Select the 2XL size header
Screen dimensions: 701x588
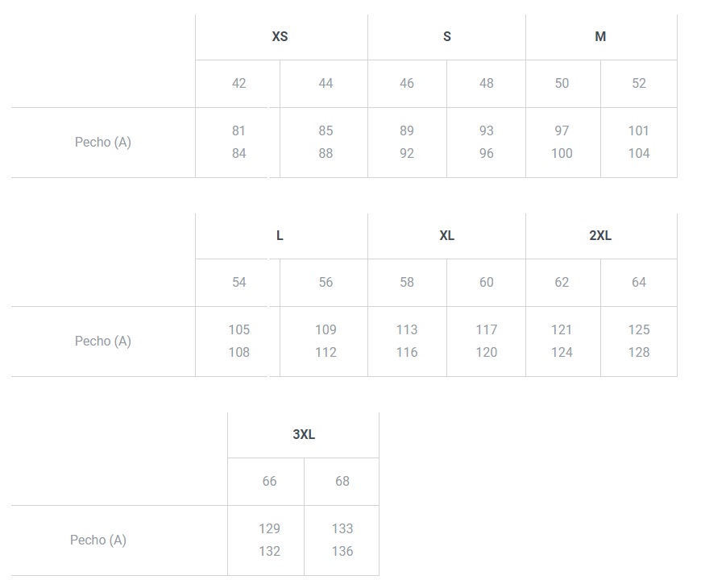(600, 235)
